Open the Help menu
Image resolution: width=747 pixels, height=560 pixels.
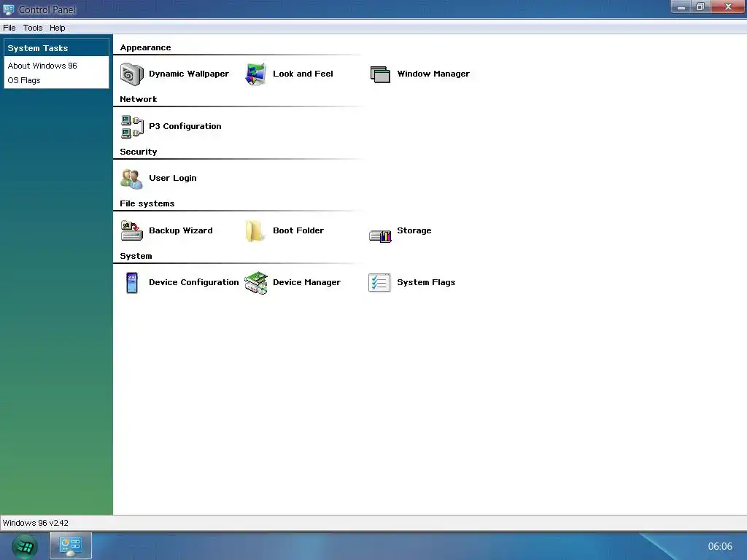click(x=57, y=28)
